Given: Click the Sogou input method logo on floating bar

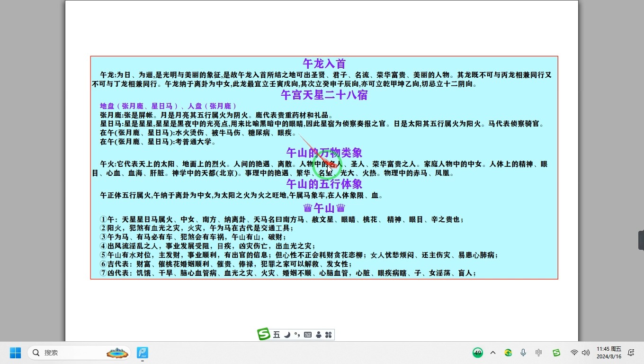Looking at the screenshot, I should [264, 334].
